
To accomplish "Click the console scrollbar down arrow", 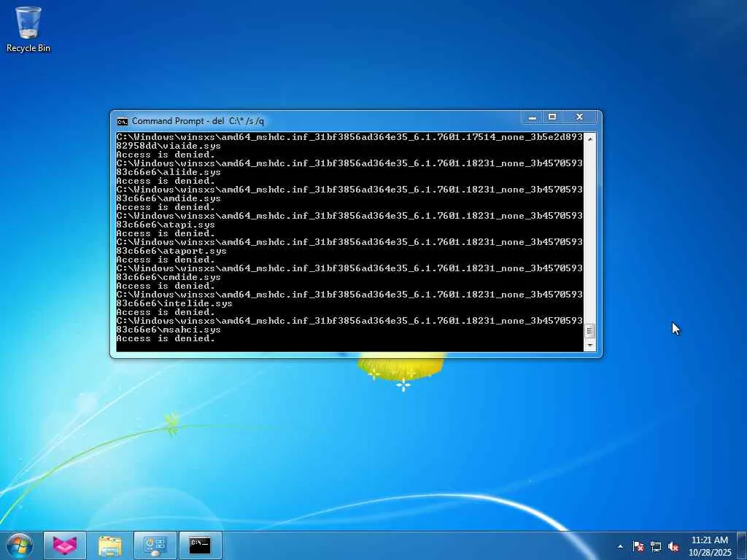I will (x=589, y=345).
